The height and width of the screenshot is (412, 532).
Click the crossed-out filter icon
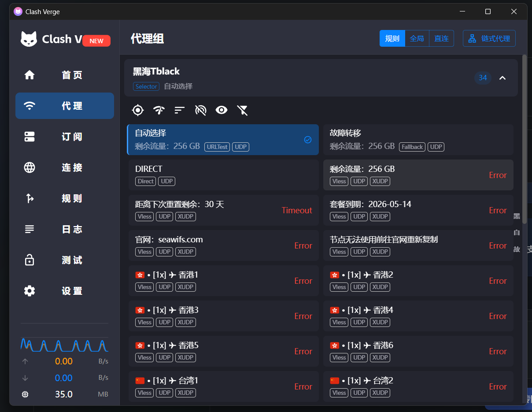tap(242, 110)
